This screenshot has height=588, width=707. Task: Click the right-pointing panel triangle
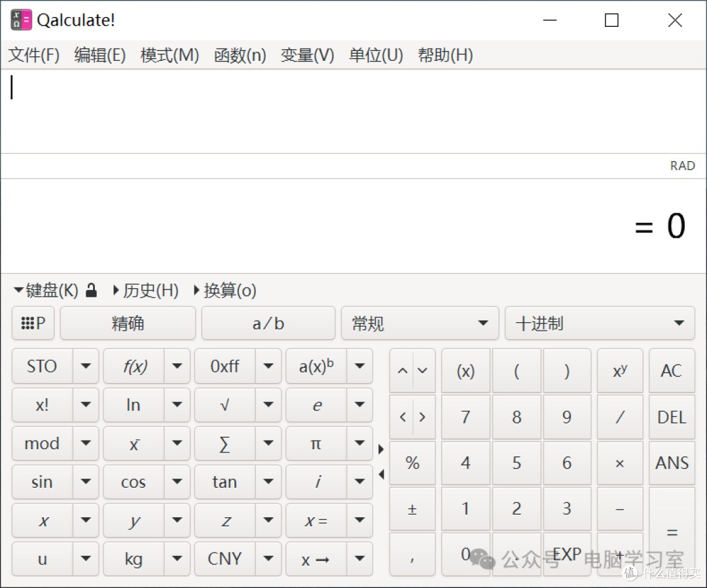(381, 449)
